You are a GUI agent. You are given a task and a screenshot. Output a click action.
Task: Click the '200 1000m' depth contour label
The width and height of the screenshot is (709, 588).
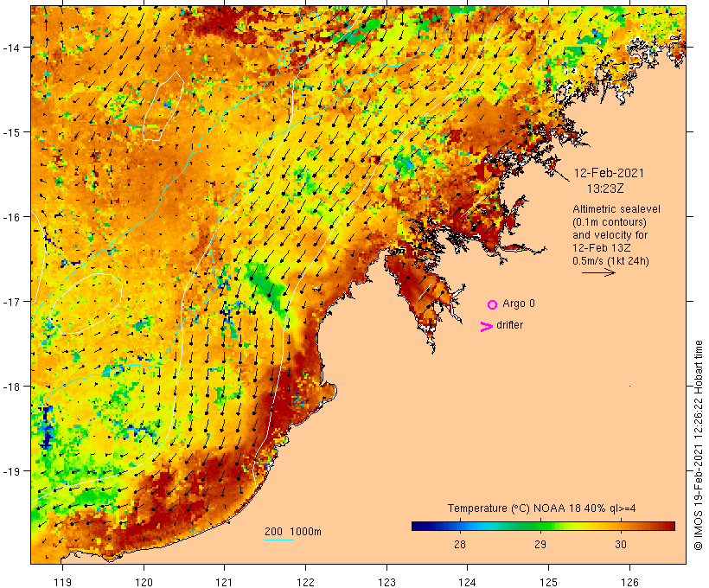pos(293,532)
